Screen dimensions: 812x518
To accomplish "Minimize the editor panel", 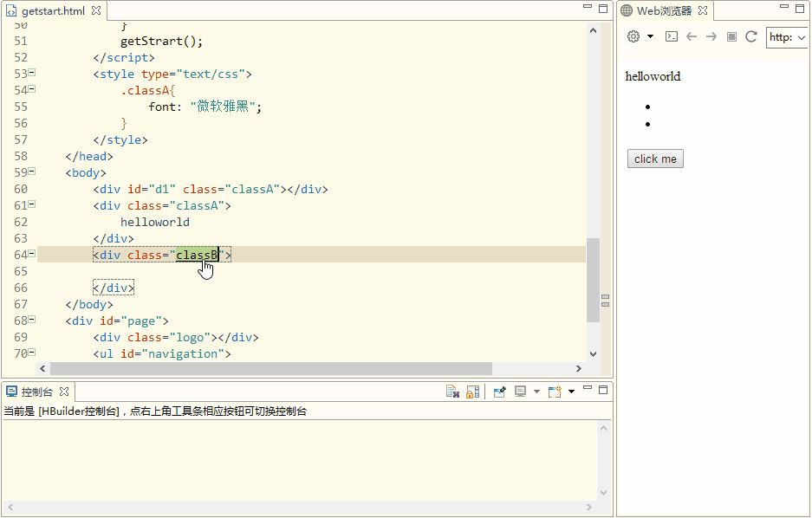I will [588, 7].
